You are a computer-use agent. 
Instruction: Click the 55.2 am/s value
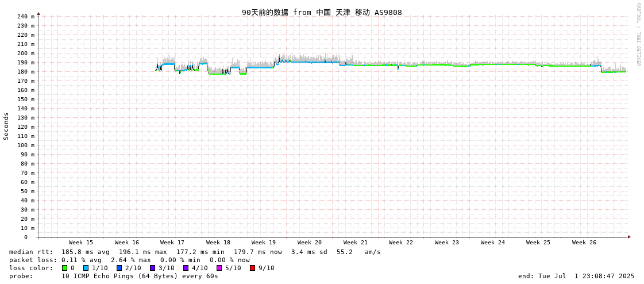click(x=358, y=252)
